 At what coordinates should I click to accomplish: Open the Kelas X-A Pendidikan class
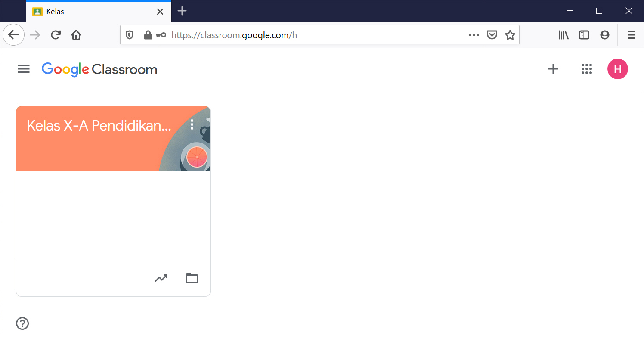tap(99, 126)
